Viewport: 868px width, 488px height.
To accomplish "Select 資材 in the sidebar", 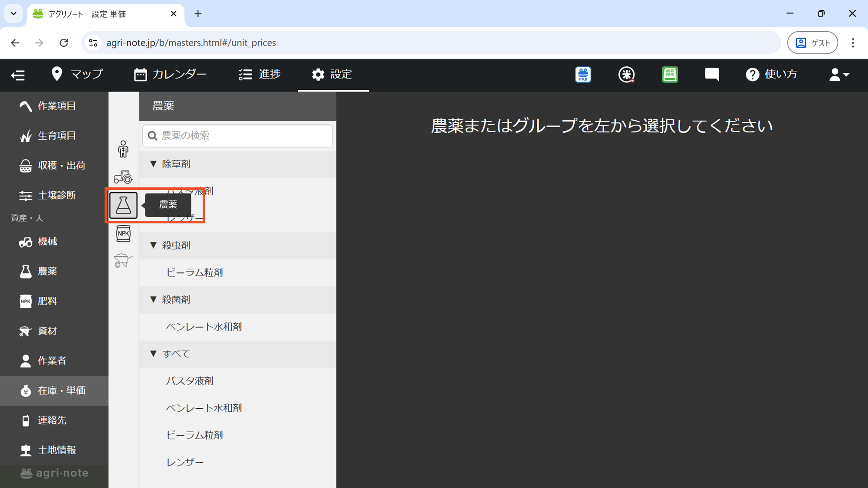I will click(54, 331).
